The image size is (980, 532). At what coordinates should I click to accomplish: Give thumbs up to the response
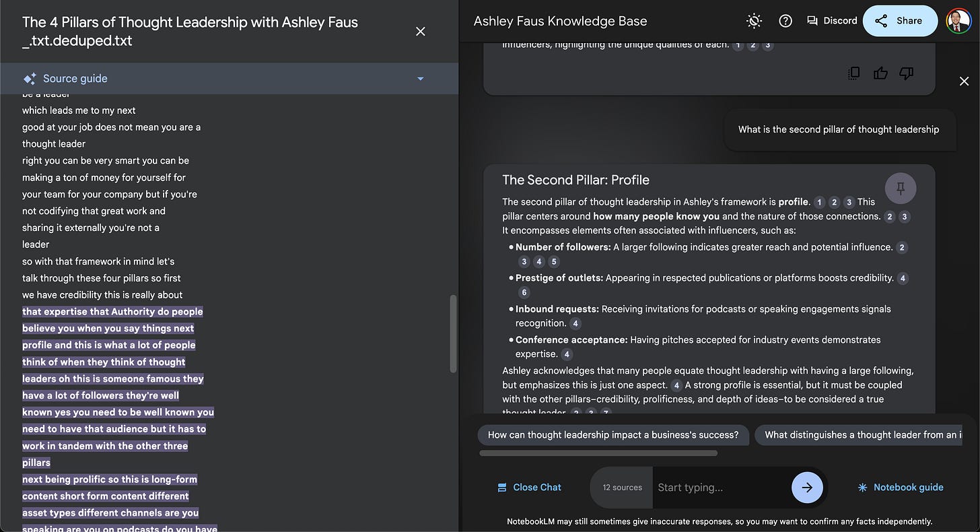tap(880, 73)
